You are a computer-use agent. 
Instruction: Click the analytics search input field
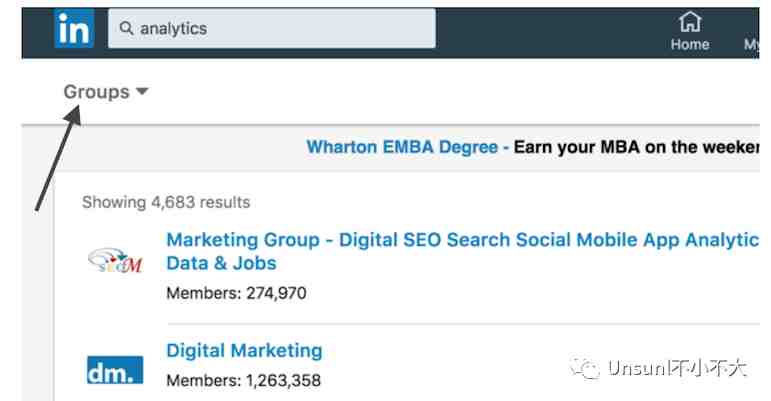tap(272, 29)
